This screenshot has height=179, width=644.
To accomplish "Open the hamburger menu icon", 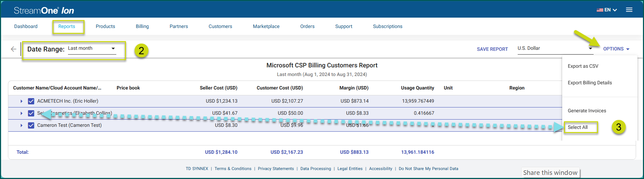I will click(x=629, y=10).
